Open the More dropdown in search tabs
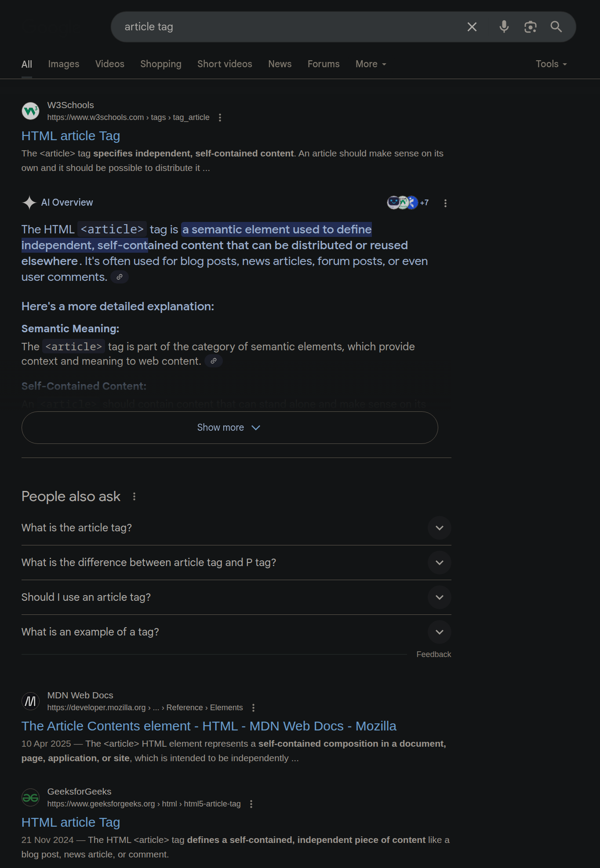This screenshot has width=600, height=868. 371,64
